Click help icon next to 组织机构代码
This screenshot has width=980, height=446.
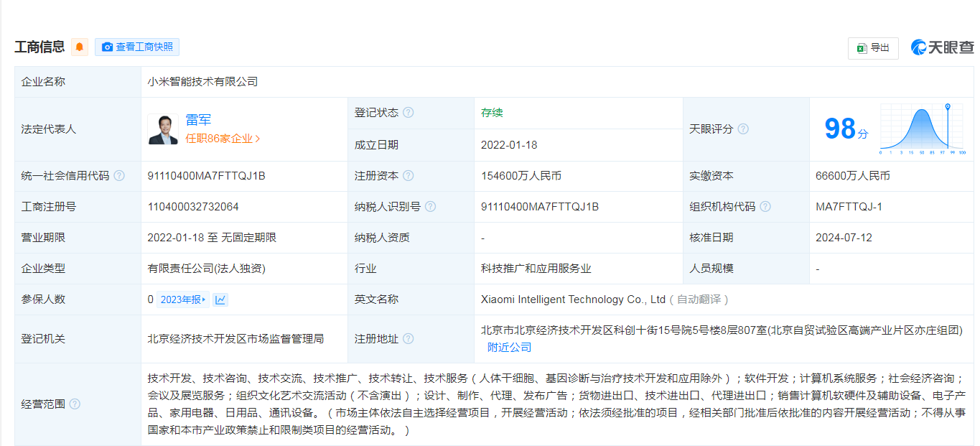(765, 207)
